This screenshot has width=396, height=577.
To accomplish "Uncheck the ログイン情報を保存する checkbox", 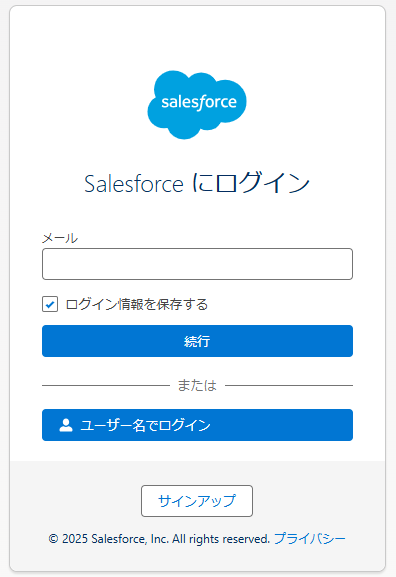I will 50,304.
